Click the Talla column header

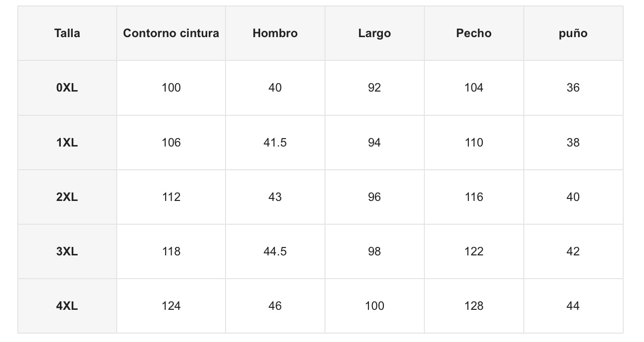click(67, 33)
